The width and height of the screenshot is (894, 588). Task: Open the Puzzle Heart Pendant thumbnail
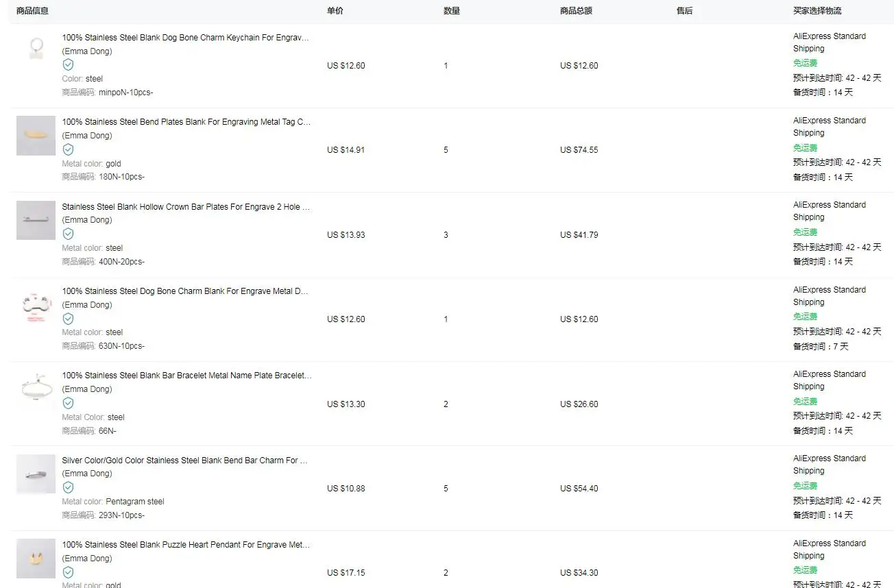coord(36,558)
